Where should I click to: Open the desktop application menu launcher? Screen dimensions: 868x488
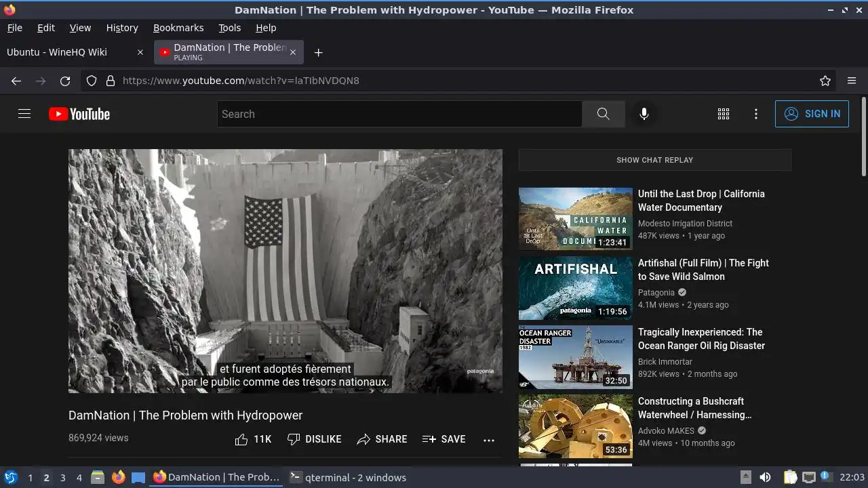10,477
